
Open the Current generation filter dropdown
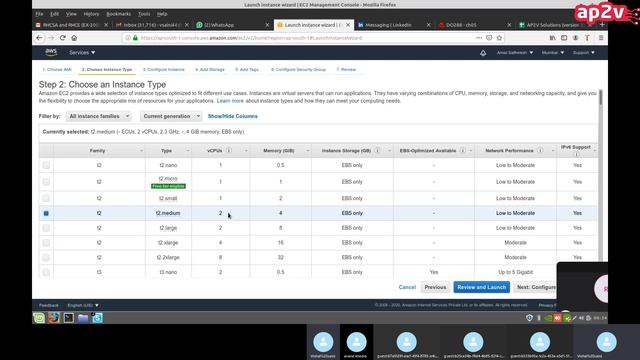click(171, 116)
